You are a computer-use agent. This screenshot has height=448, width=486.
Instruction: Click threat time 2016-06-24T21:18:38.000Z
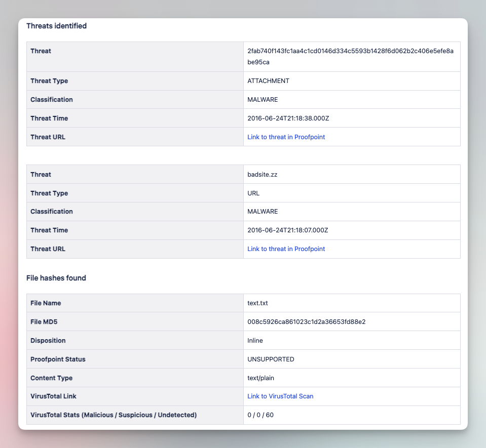click(288, 118)
